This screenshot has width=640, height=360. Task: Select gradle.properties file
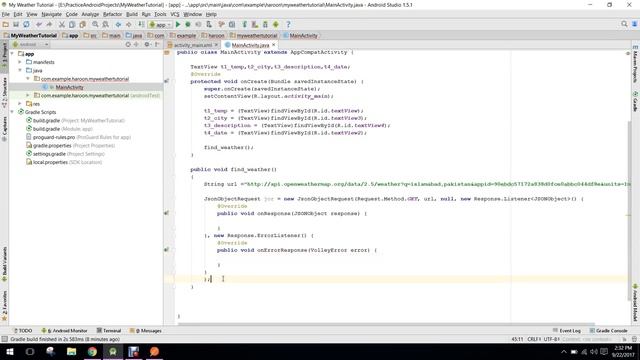point(70,145)
